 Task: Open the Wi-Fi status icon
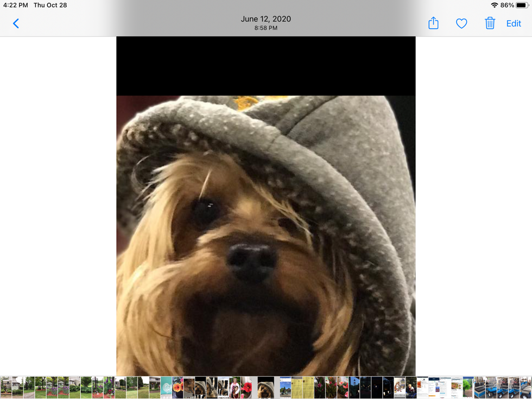tap(495, 5)
